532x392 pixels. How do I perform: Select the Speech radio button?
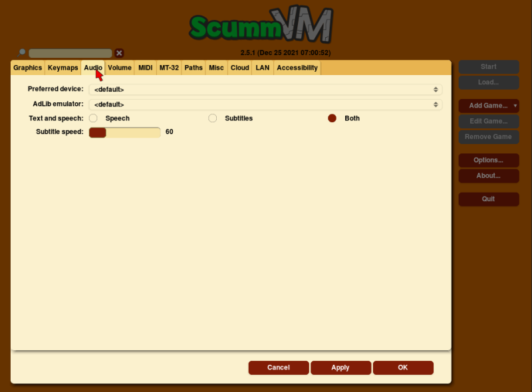pyautogui.click(x=93, y=118)
